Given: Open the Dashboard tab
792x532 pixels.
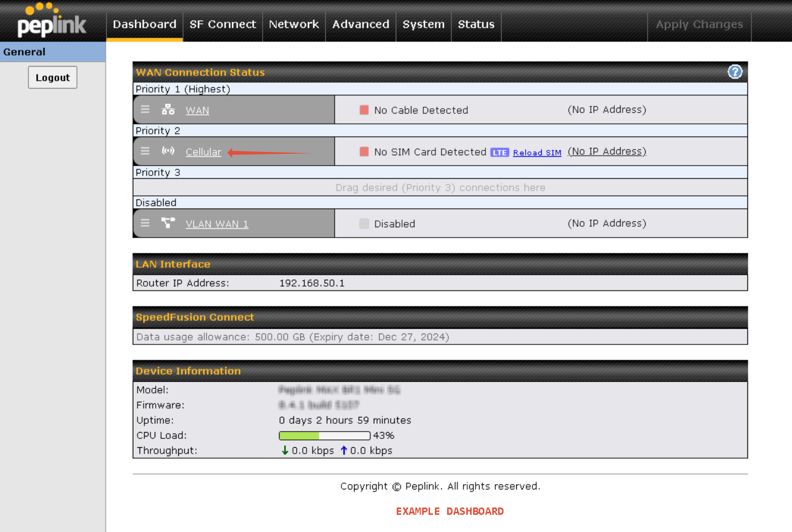Looking at the screenshot, I should (x=144, y=24).
